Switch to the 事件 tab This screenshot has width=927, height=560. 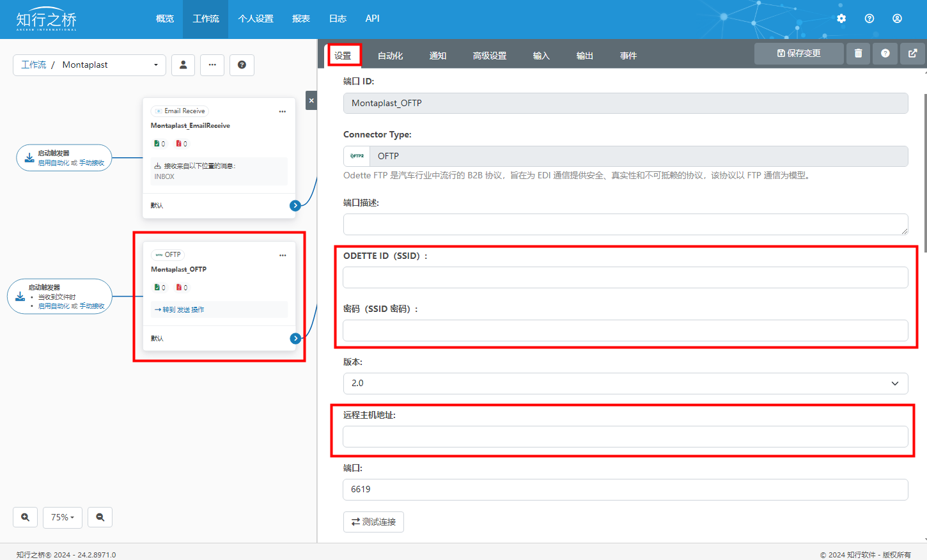pos(628,56)
